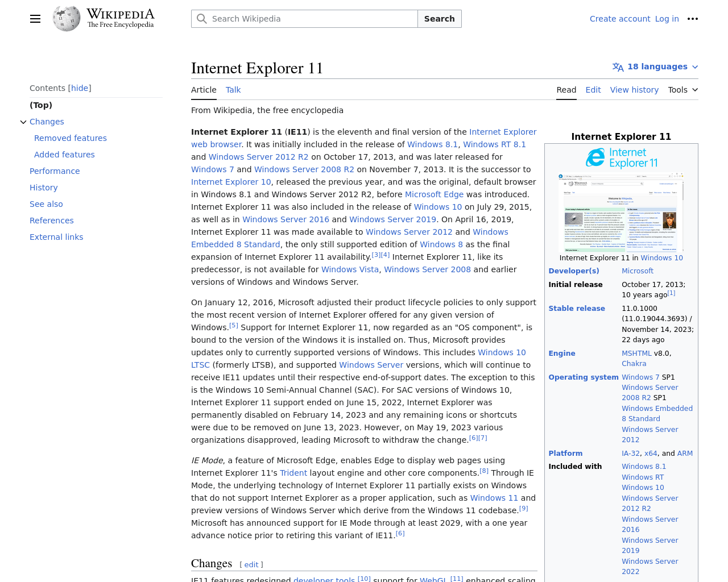Open Chakra link in infobox
Image resolution: width=728 pixels, height=582 pixels.
(634, 364)
